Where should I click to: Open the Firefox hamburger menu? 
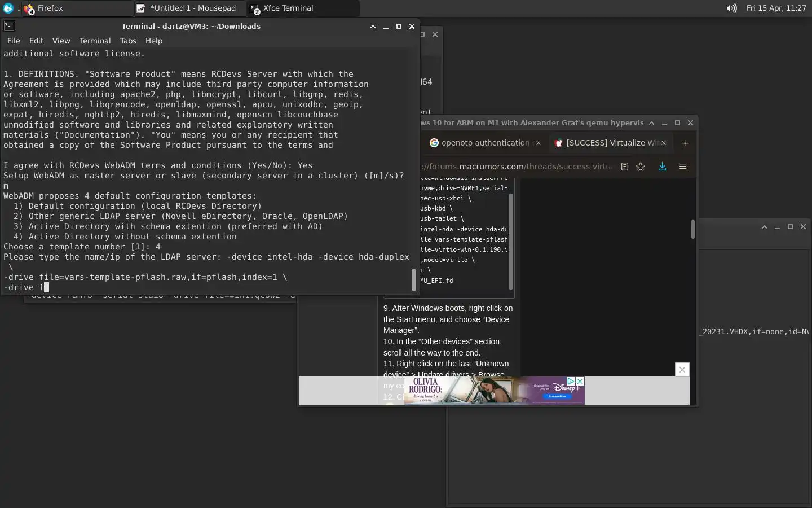[683, 167]
